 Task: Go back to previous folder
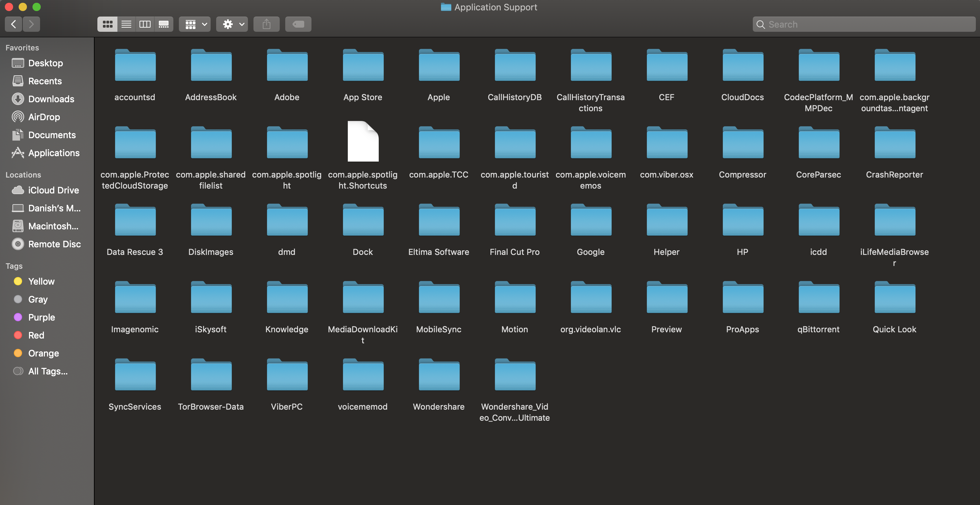point(14,25)
